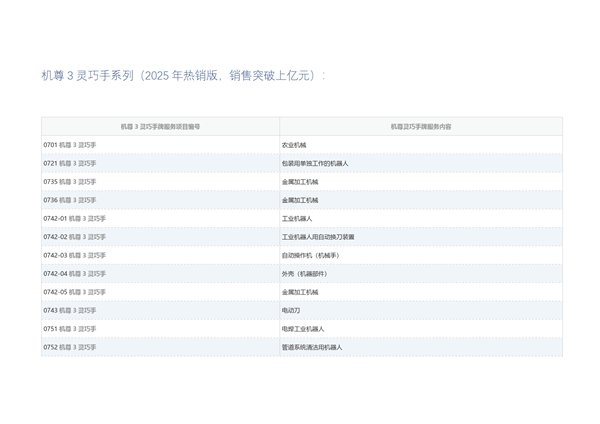Click the column header "机尊灵巧手牌服务内容"
This screenshot has width=600, height=424.
pyautogui.click(x=420, y=127)
